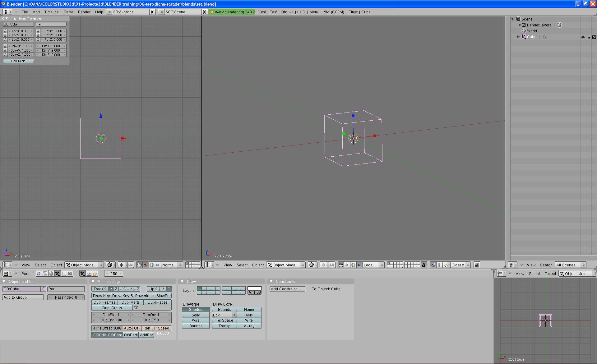Open Game menu

click(68, 12)
